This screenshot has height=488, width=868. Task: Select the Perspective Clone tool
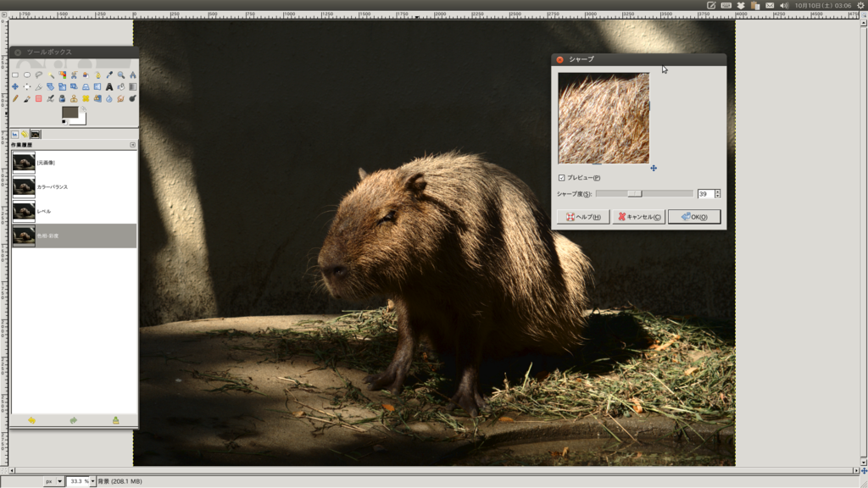pyautogui.click(x=97, y=98)
